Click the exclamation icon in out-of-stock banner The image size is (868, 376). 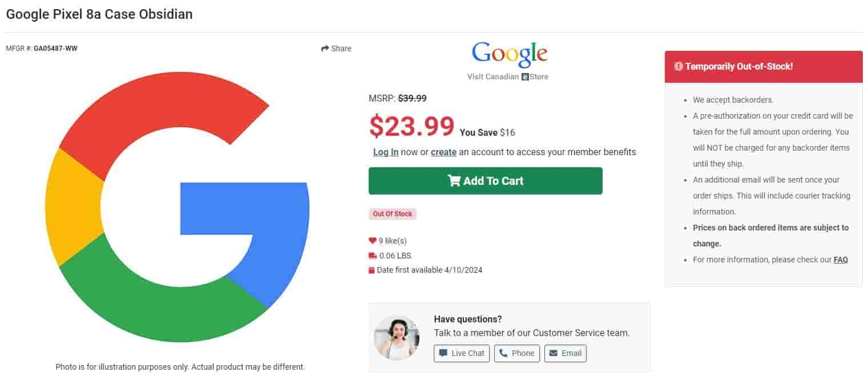click(678, 67)
